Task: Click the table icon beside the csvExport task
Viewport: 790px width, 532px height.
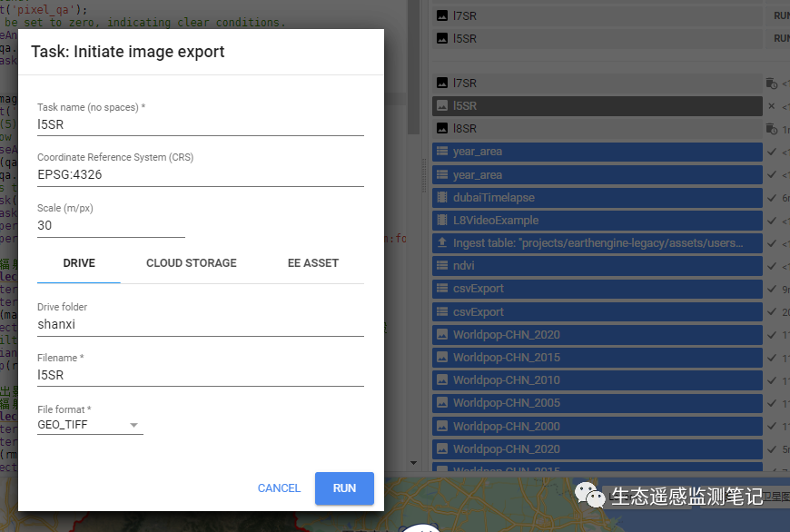Action: click(x=443, y=290)
